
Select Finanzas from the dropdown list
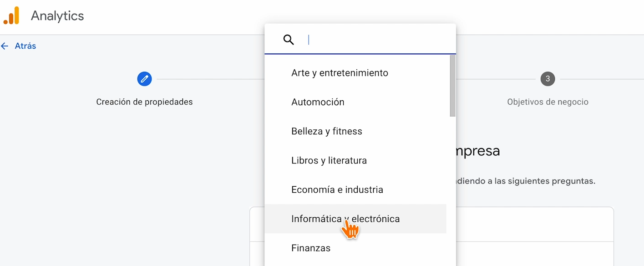click(x=311, y=248)
